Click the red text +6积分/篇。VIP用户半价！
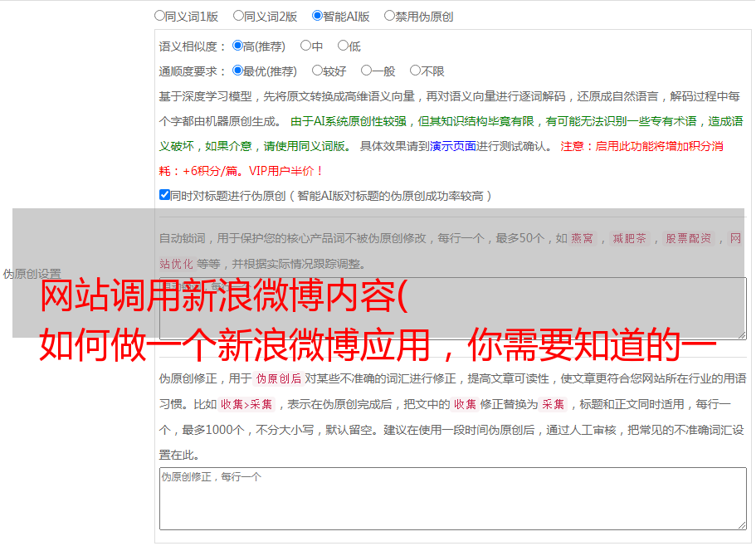 252,171
